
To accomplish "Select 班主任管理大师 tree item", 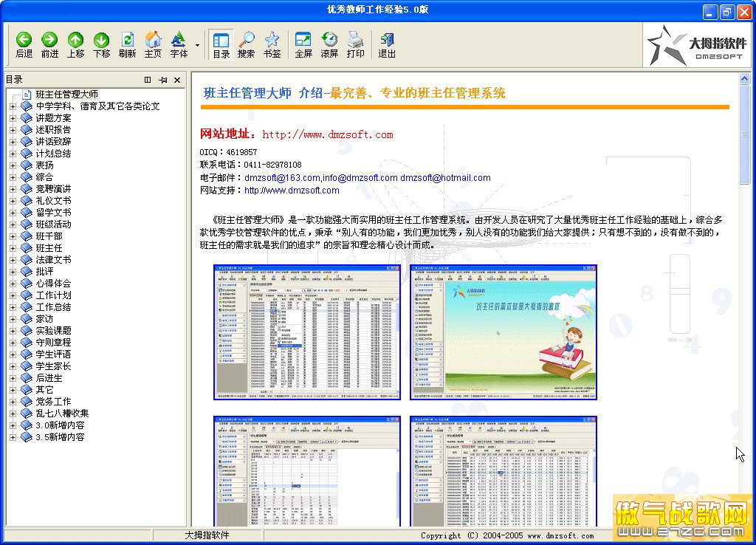I will tap(66, 94).
